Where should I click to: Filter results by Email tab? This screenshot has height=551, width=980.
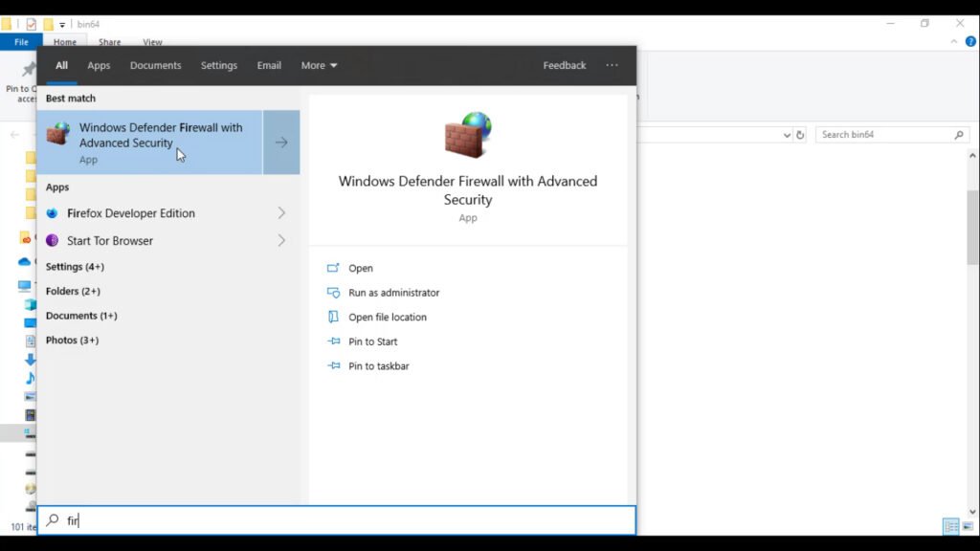click(x=269, y=65)
